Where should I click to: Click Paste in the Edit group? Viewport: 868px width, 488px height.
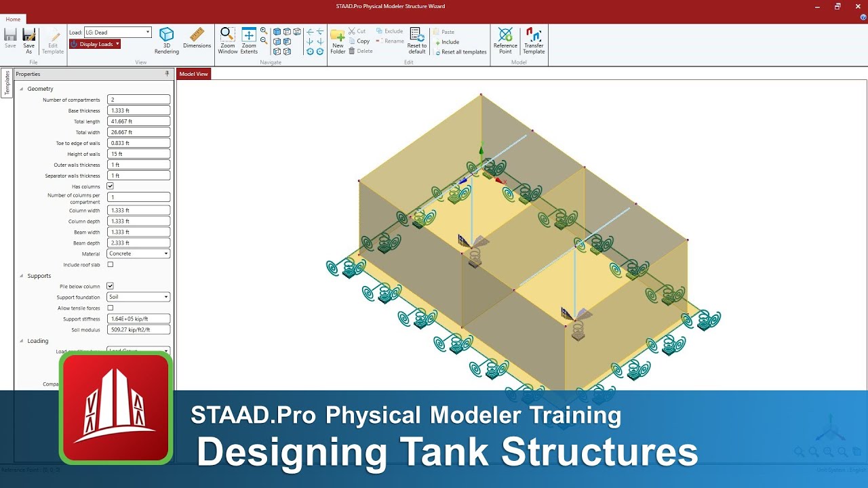[x=444, y=32]
